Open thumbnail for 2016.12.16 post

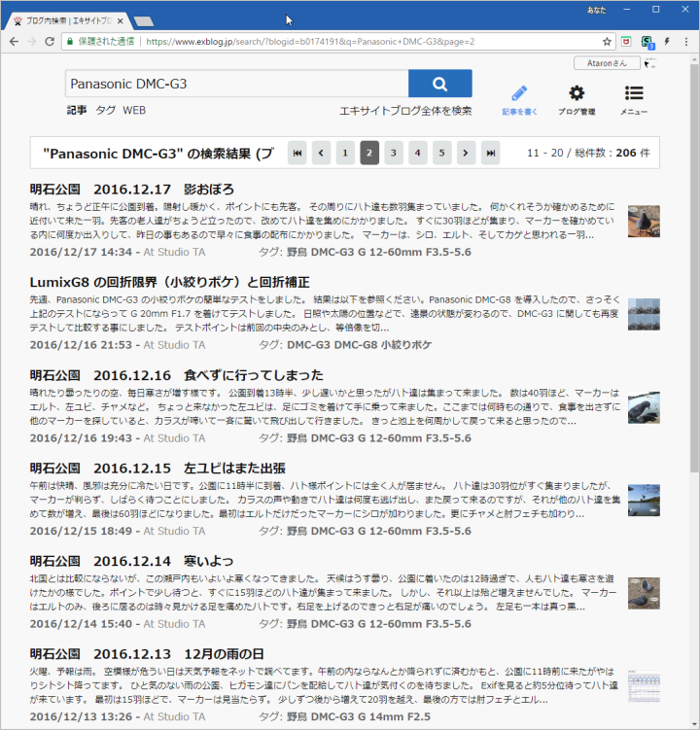coord(644,407)
